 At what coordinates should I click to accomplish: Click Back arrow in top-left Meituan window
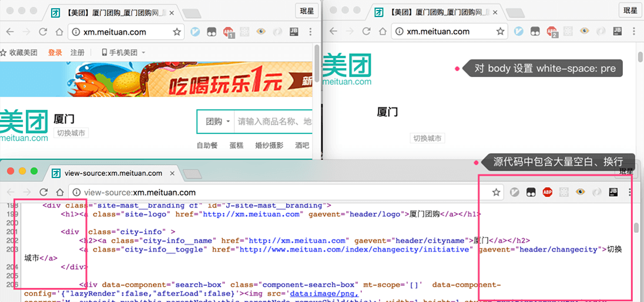point(10,32)
